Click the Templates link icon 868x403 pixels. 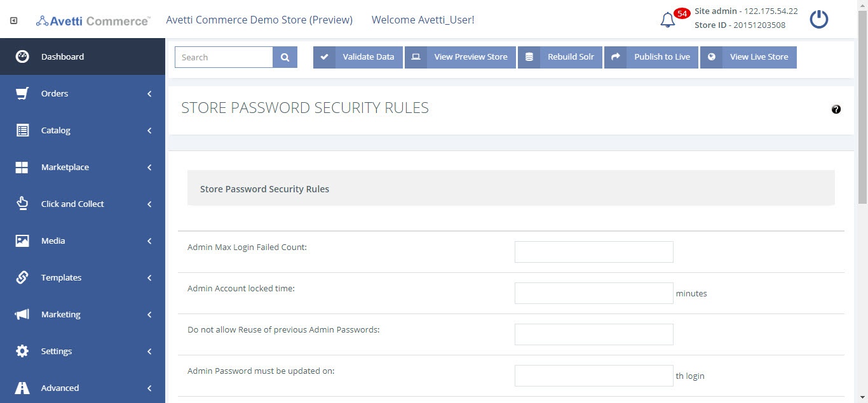pos(22,277)
